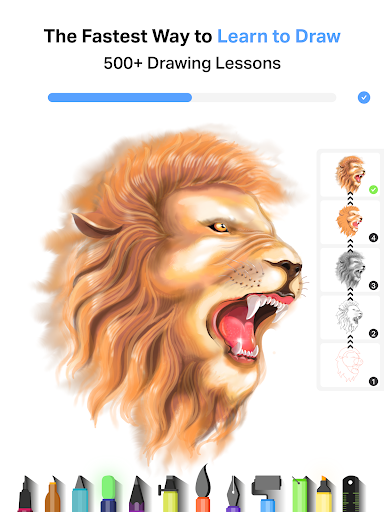384x512 pixels.
Task: Click the lesson progress bar
Action: 192,97
